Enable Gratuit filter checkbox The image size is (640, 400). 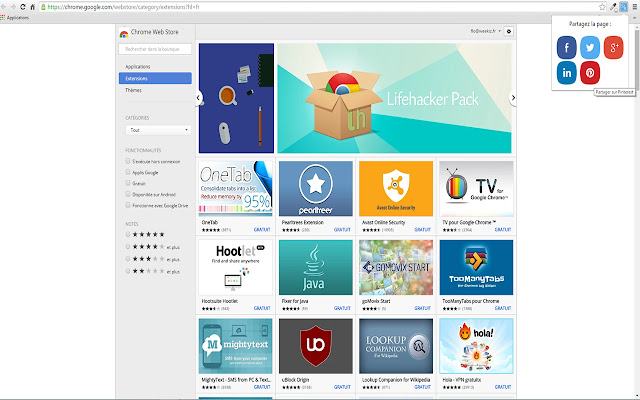(x=128, y=183)
